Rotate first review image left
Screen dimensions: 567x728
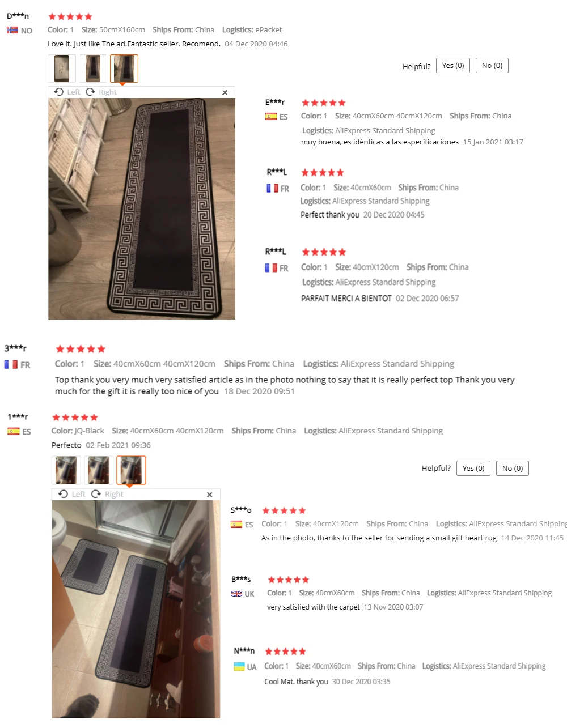(x=67, y=92)
